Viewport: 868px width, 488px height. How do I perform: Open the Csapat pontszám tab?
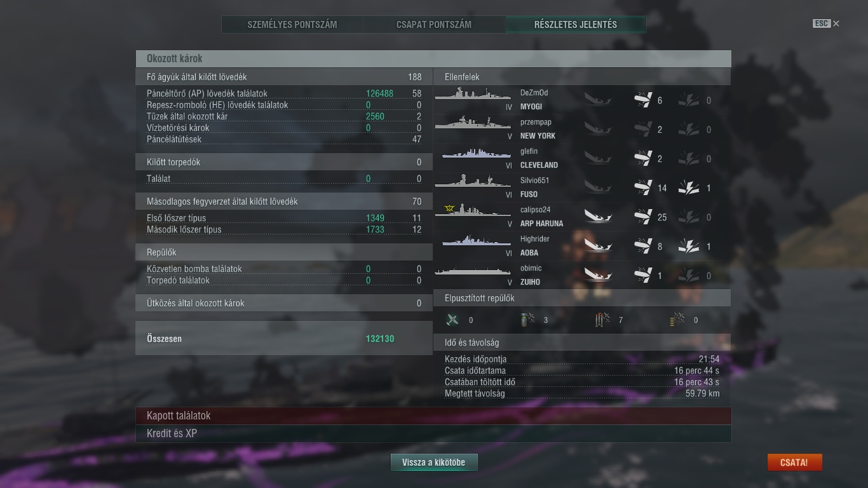click(x=434, y=25)
